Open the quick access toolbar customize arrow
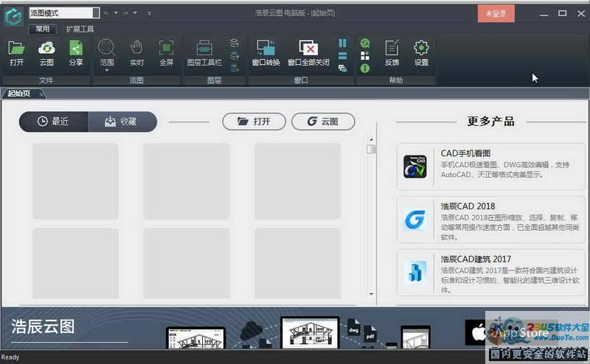 point(150,13)
